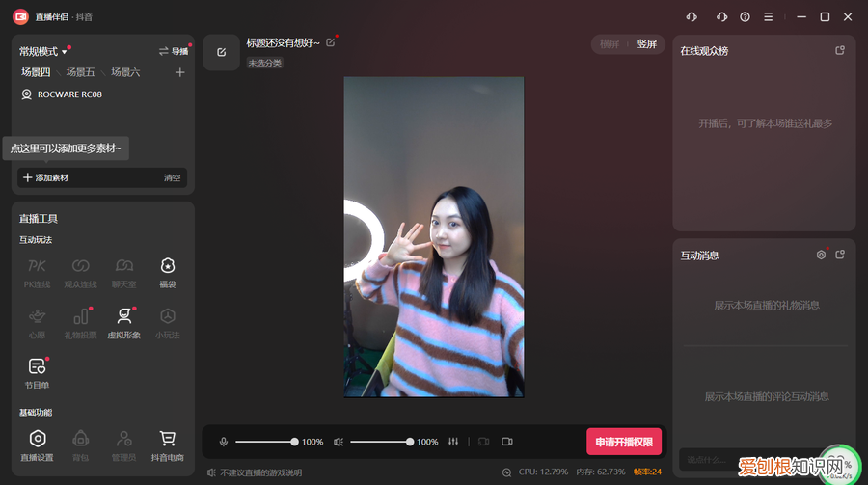The image size is (868, 485).
Task: Click the edit cover icon beside the title
Action: [222, 52]
